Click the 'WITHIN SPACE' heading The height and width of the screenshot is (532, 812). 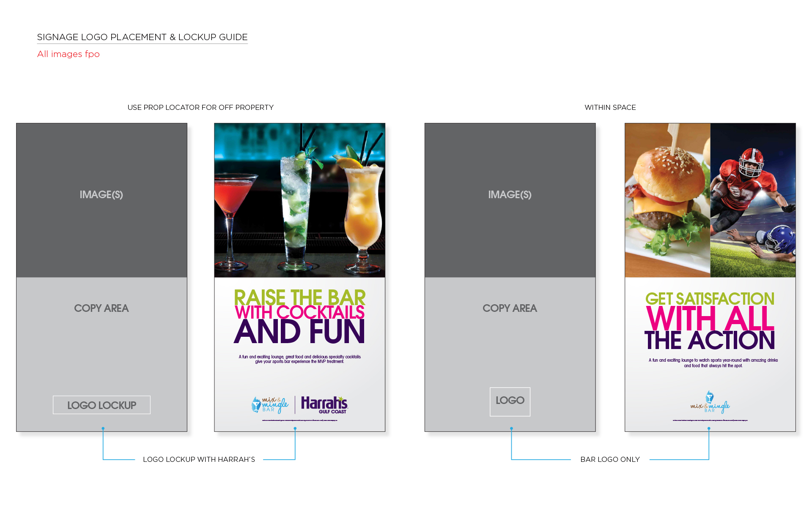(x=610, y=107)
